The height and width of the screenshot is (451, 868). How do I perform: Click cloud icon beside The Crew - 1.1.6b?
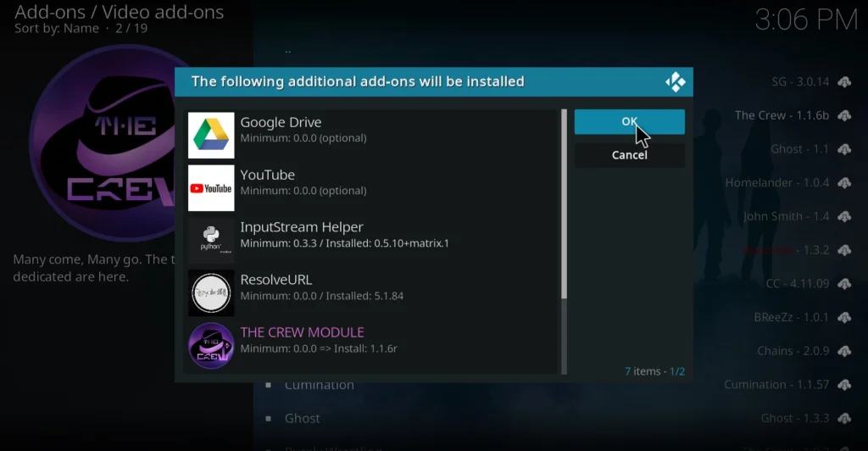(x=844, y=116)
